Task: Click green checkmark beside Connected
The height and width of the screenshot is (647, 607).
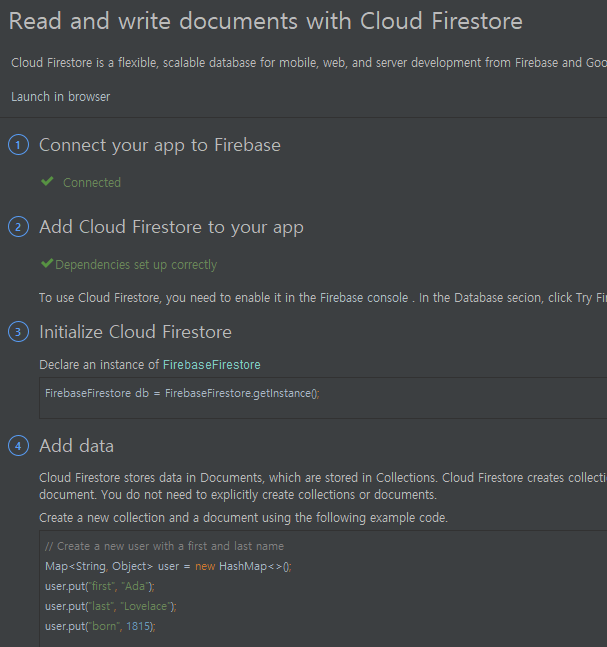Action: 47,181
